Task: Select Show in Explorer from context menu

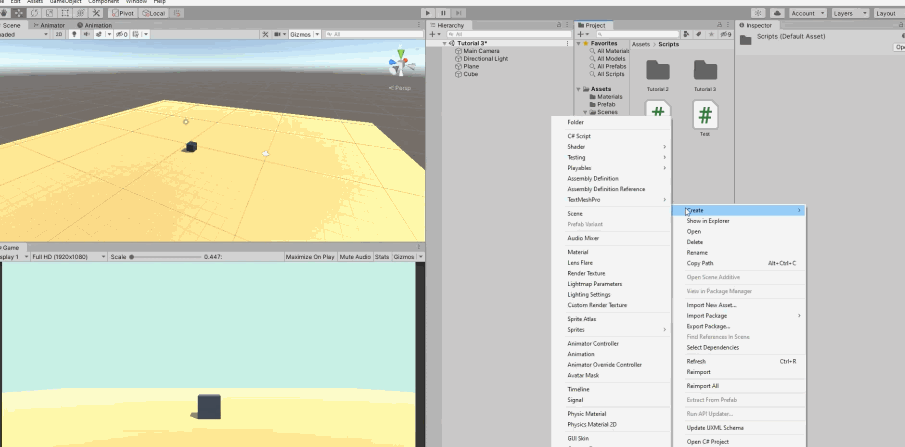Action: tap(708, 221)
